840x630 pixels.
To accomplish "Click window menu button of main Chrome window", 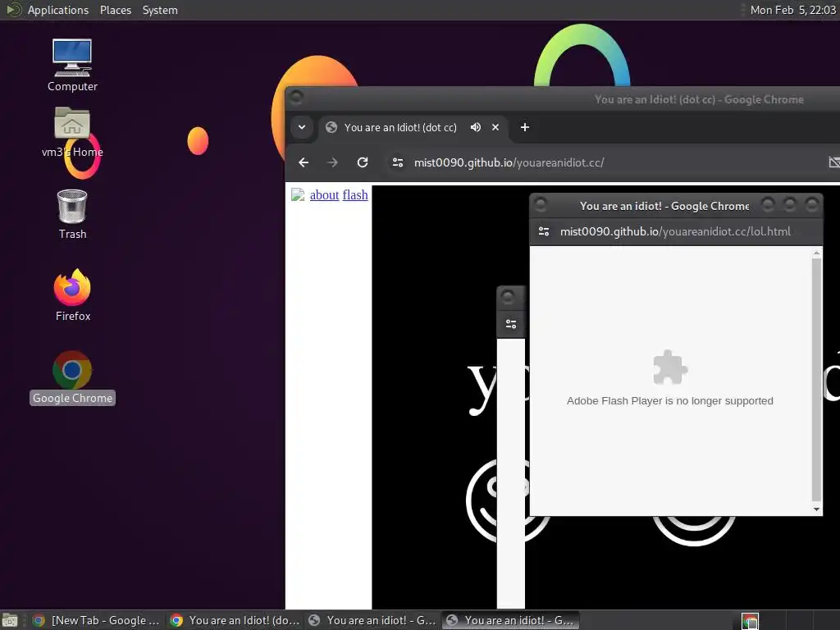I will click(x=296, y=98).
